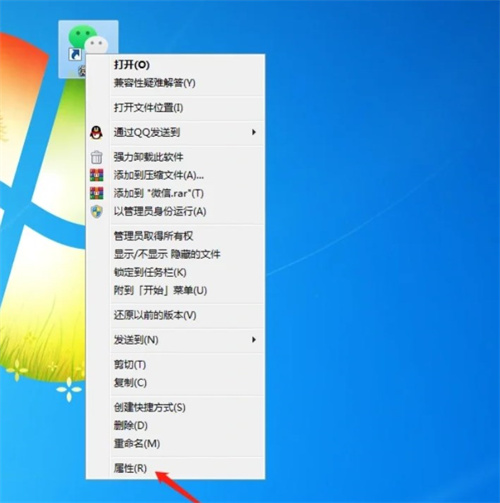The image size is (500, 503).
Task: Click the admin shield icon
Action: tap(96, 211)
